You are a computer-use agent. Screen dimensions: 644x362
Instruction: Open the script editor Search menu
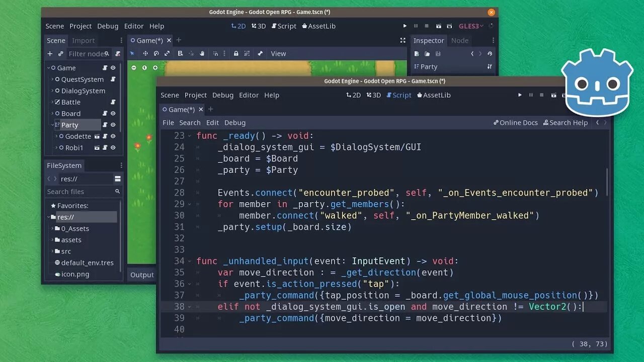point(190,123)
